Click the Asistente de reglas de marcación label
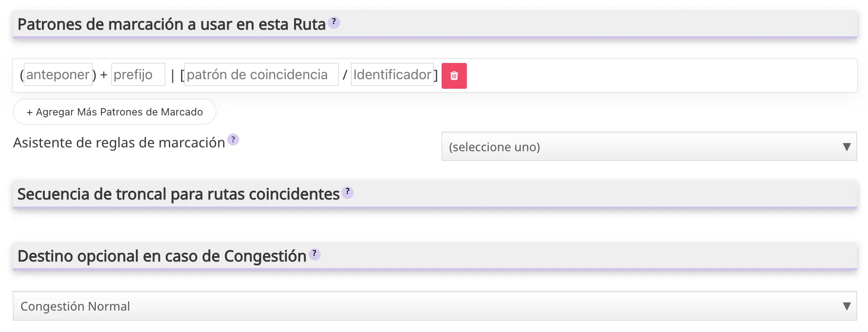Image resolution: width=868 pixels, height=332 pixels. click(x=119, y=143)
